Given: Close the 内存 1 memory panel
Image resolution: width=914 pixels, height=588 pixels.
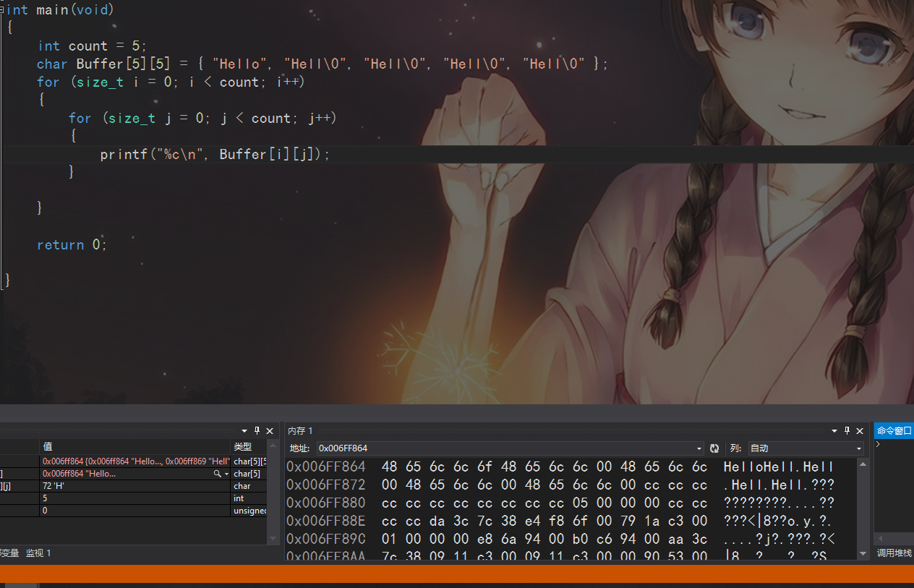Looking at the screenshot, I should [860, 430].
